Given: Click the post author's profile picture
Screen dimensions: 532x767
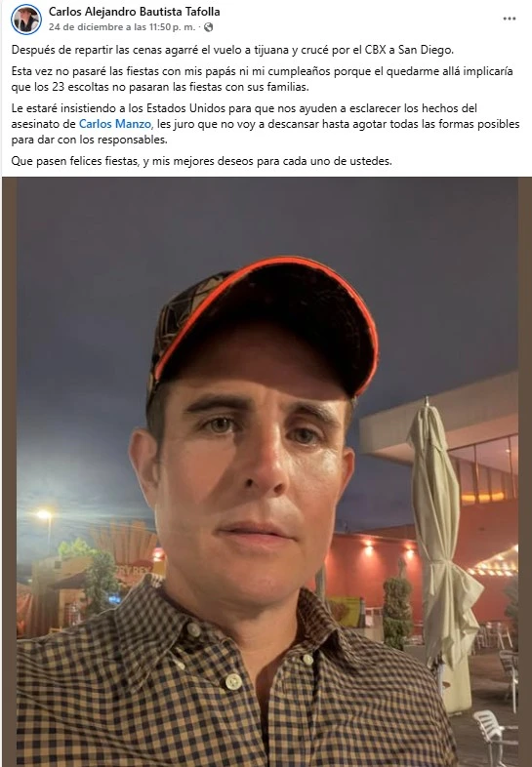Looking at the screenshot, I should pyautogui.click(x=26, y=20).
